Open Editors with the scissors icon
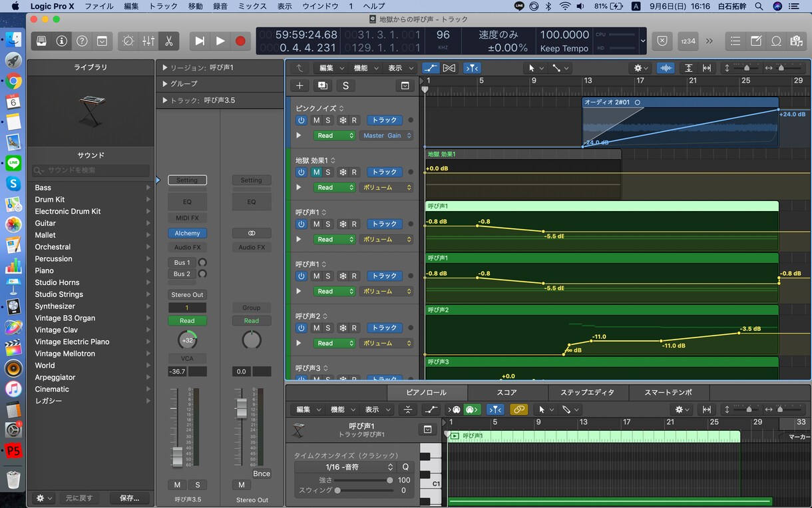This screenshot has width=812, height=508. click(x=168, y=41)
